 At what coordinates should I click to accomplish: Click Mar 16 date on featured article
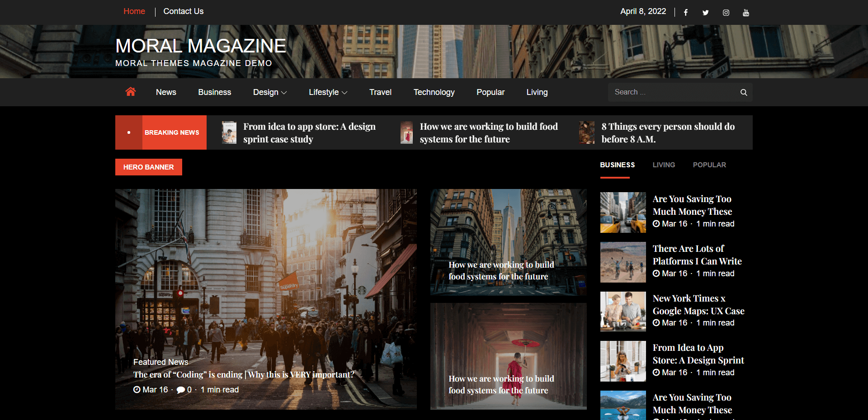click(155, 390)
